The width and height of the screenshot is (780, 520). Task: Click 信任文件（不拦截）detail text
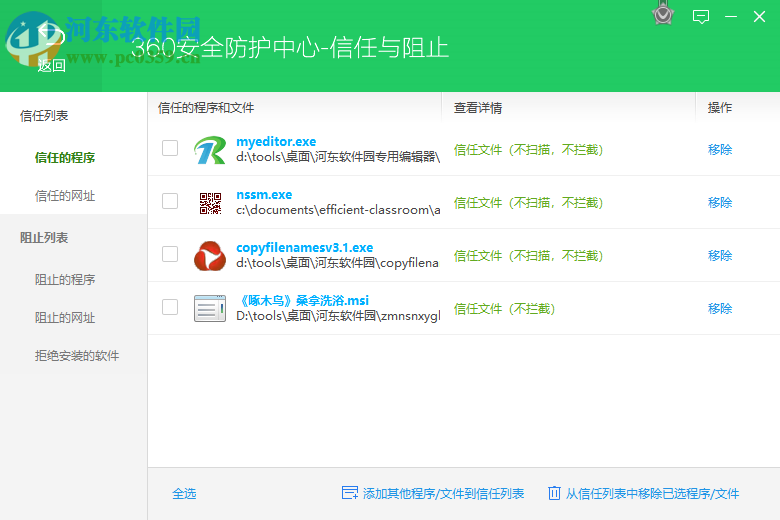[x=504, y=309]
